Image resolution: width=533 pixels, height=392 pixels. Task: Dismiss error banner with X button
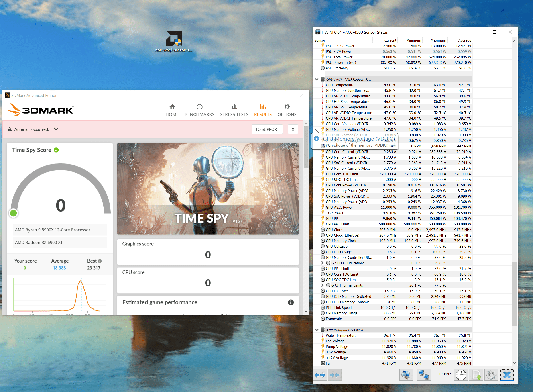(x=293, y=129)
